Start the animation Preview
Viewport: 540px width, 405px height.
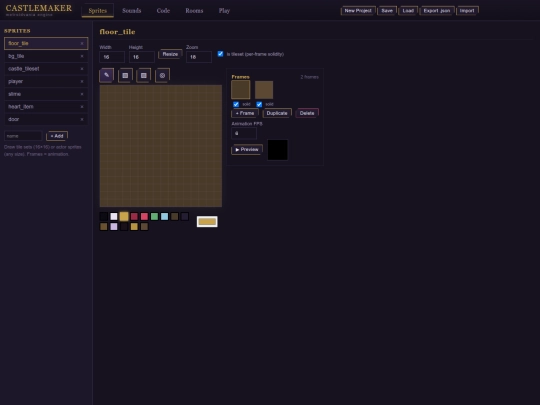point(247,149)
